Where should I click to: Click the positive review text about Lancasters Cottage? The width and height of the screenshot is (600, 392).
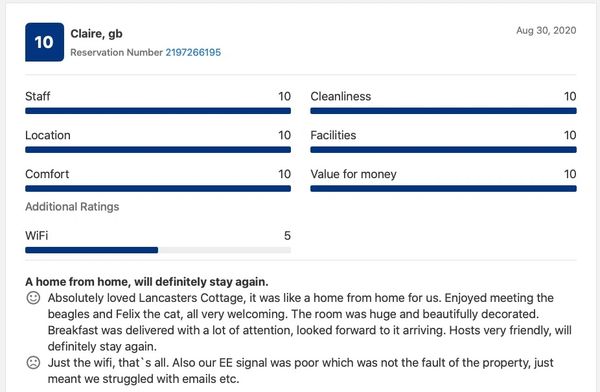click(x=310, y=322)
